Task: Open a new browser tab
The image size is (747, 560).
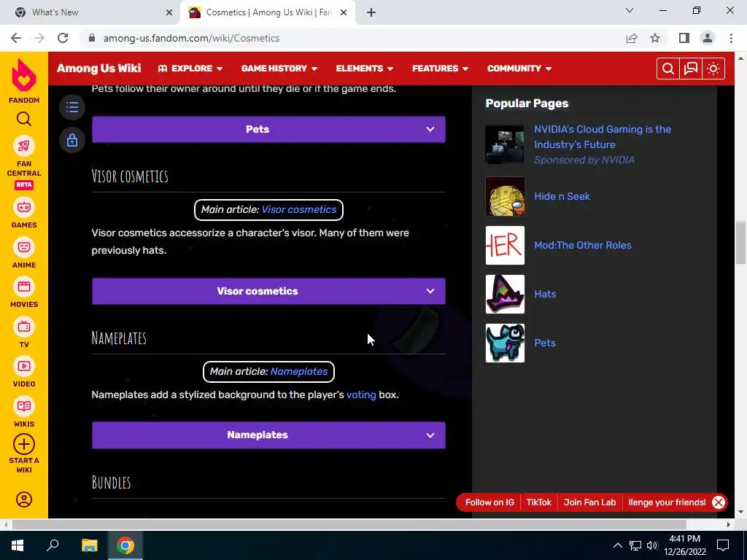Action: (x=371, y=12)
